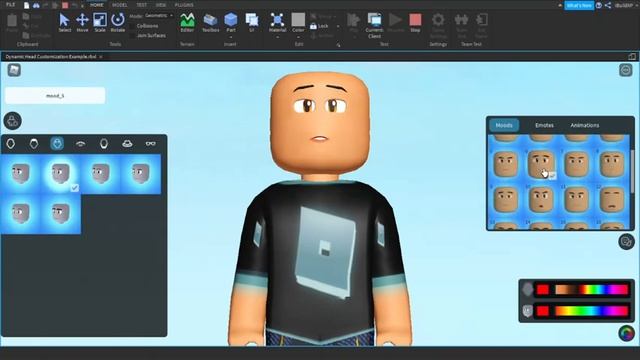Open the Animations tab
Viewport: 640px width, 360px height.
(584, 125)
